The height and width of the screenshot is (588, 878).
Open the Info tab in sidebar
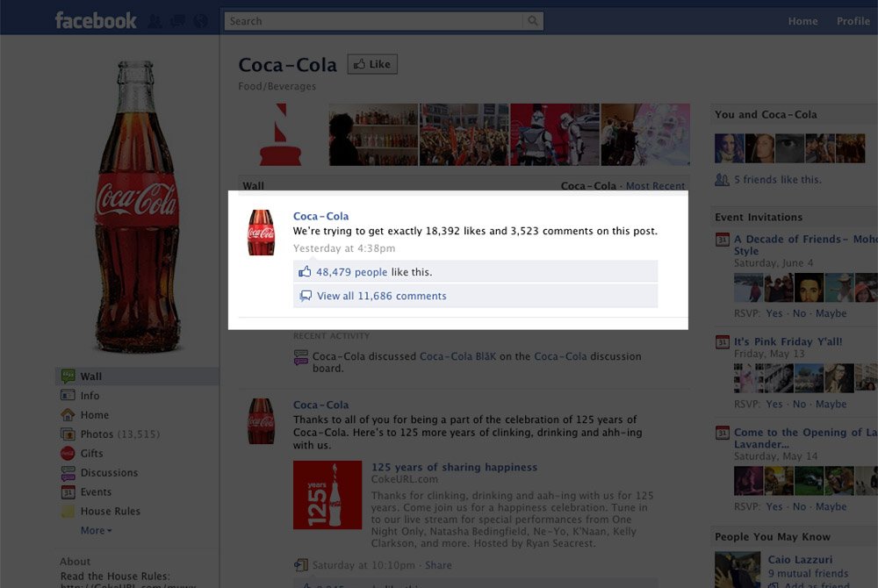[x=90, y=396]
